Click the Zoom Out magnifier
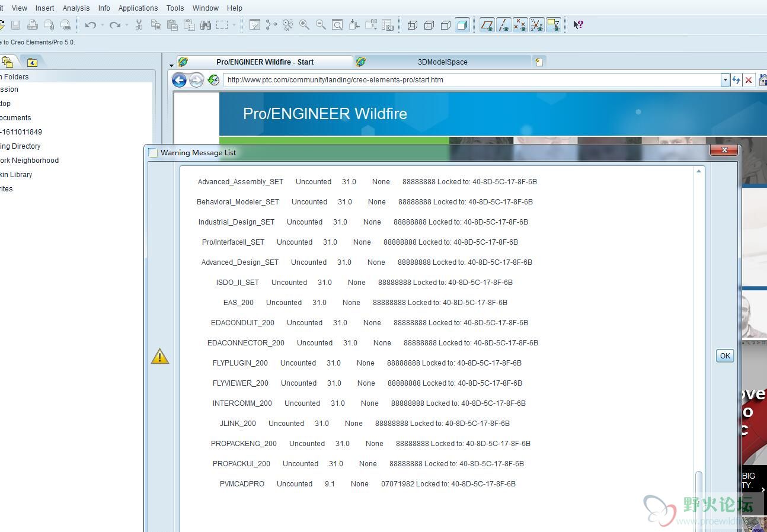 [321, 25]
